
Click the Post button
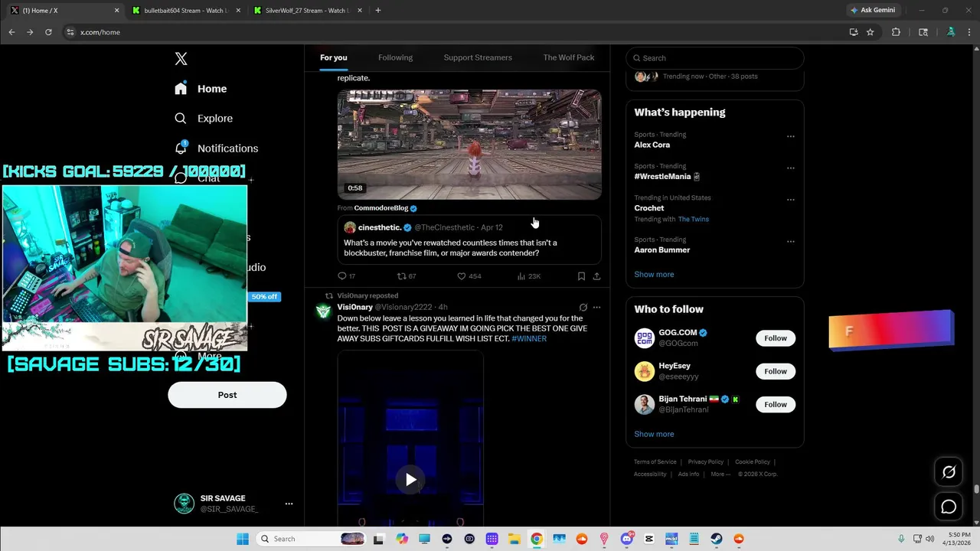tap(227, 395)
